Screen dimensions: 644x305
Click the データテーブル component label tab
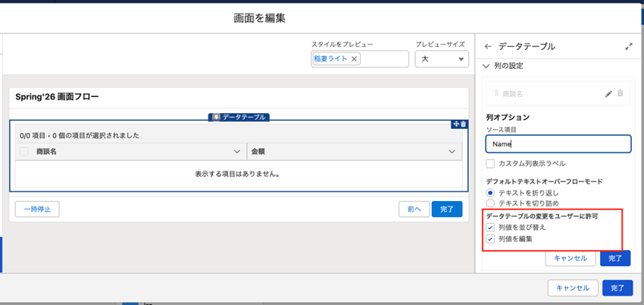pos(239,118)
